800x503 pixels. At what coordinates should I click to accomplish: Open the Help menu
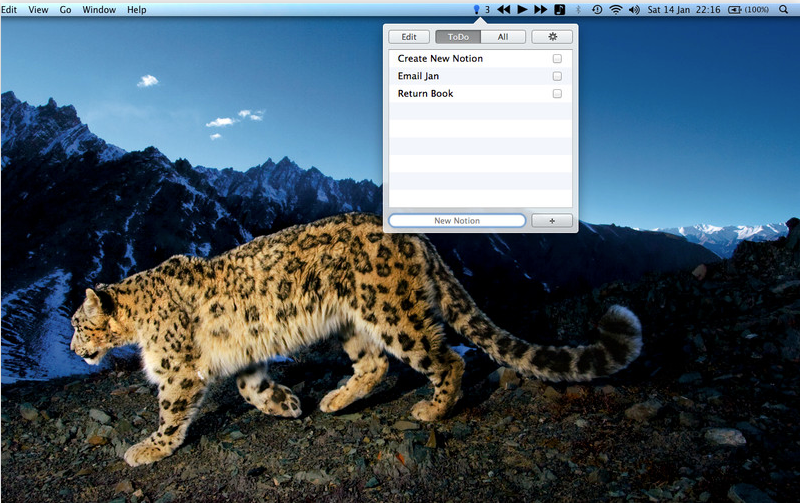[x=136, y=9]
